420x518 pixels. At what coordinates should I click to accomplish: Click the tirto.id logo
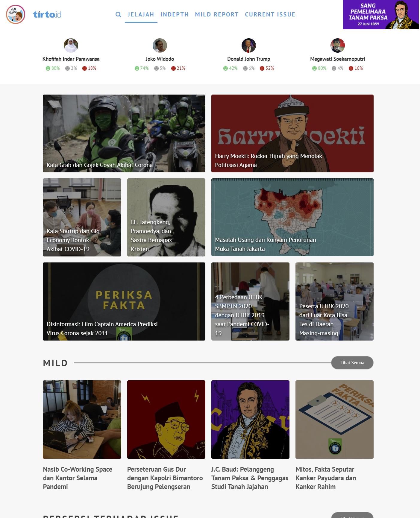[x=47, y=14]
